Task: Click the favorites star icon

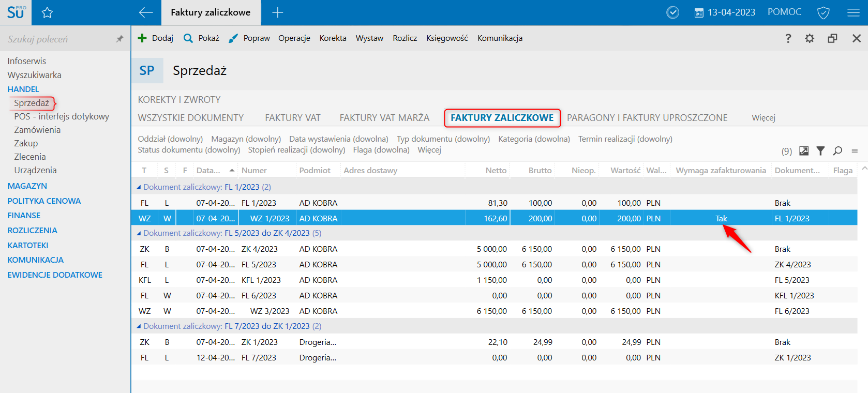Action: (x=47, y=12)
